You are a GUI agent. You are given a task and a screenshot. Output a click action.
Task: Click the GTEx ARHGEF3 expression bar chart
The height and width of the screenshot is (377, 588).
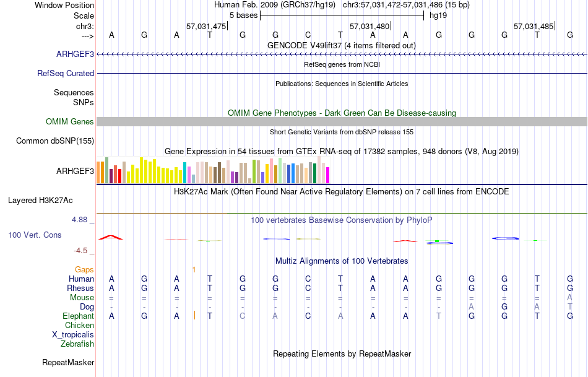click(213, 170)
